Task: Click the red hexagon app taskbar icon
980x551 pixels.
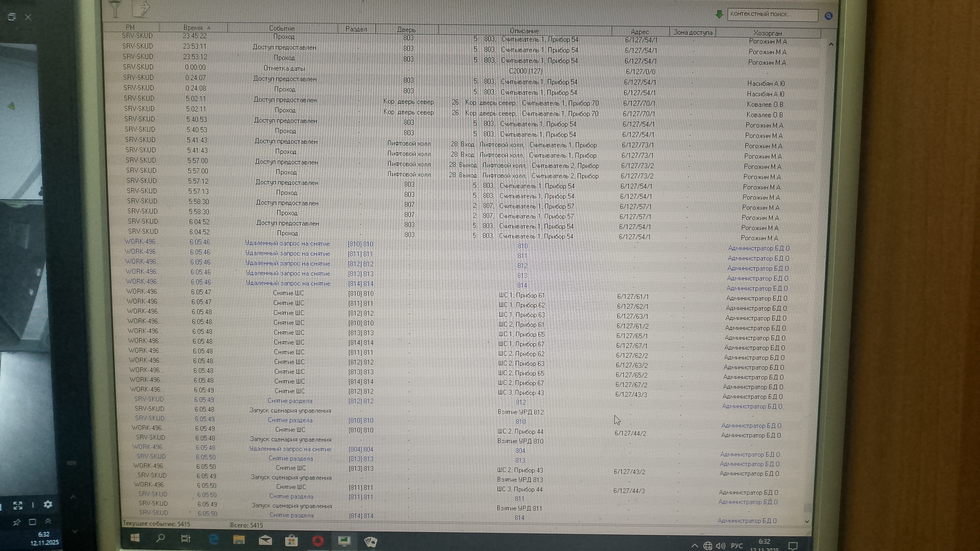Action: pos(318,541)
